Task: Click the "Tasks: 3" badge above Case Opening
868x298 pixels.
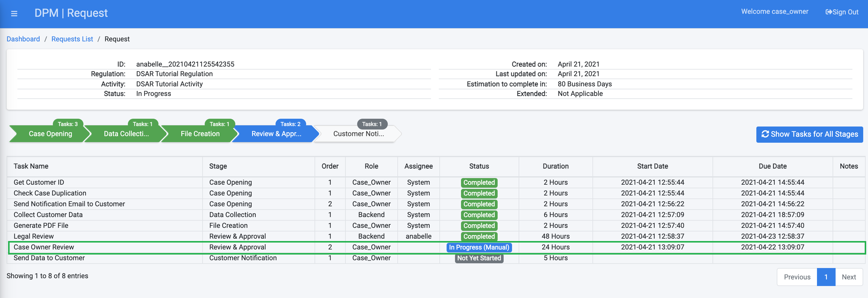Action: (68, 124)
